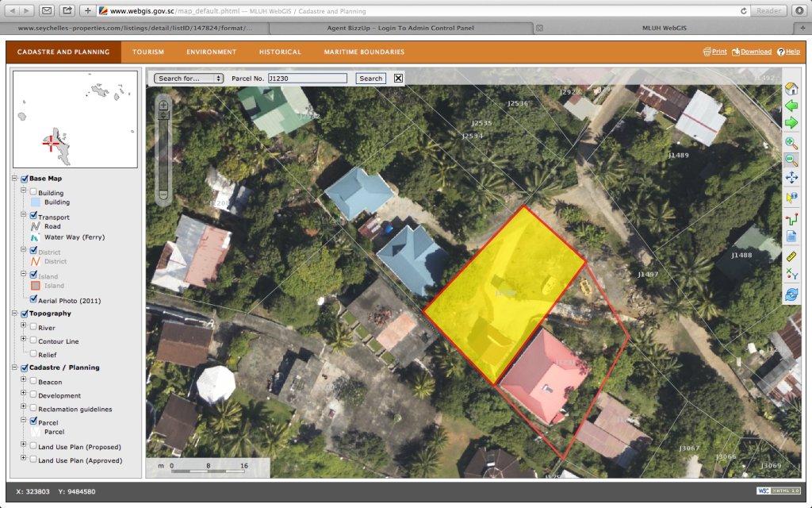Enable the Building layer checkbox
The height and width of the screenshot is (508, 812).
coord(33,192)
